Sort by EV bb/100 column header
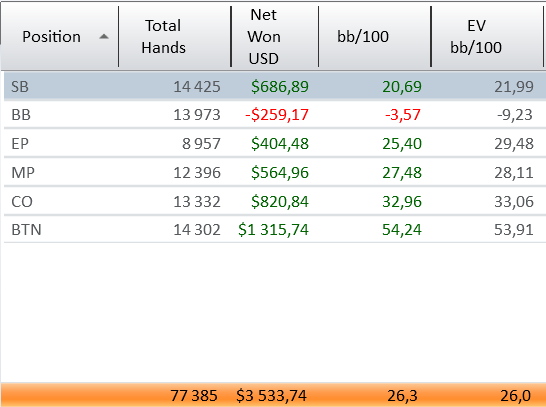Screen dimensions: 546x407 (487, 37)
